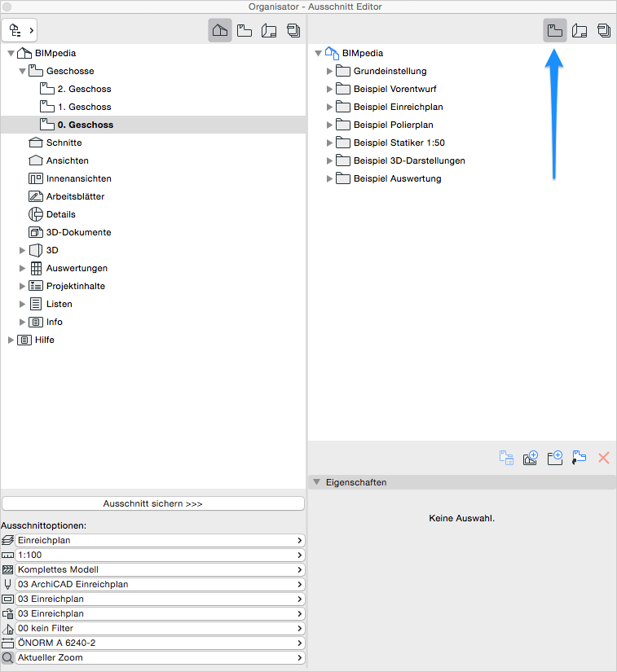Select Publisher Sets icon in right pane

[604, 30]
